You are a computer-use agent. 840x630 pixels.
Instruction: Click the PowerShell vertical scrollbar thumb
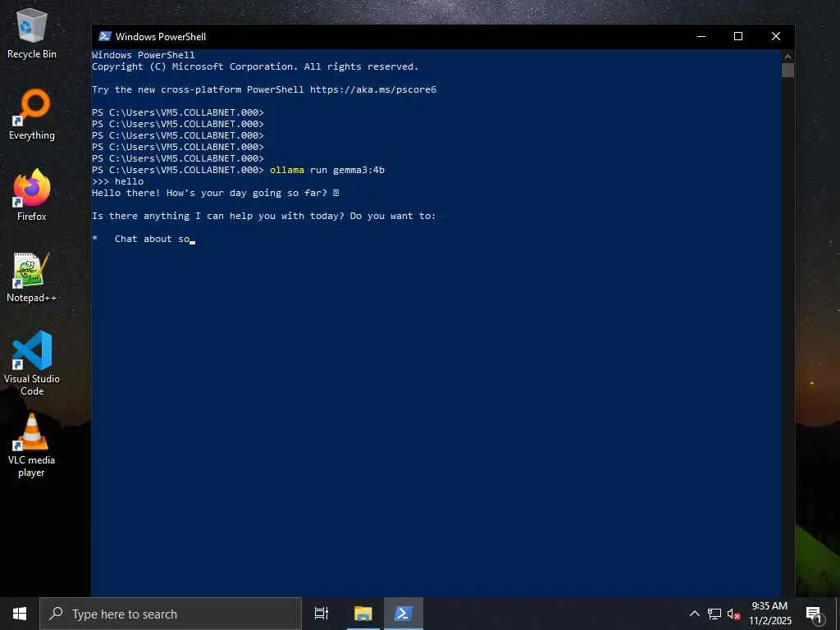pyautogui.click(x=787, y=71)
